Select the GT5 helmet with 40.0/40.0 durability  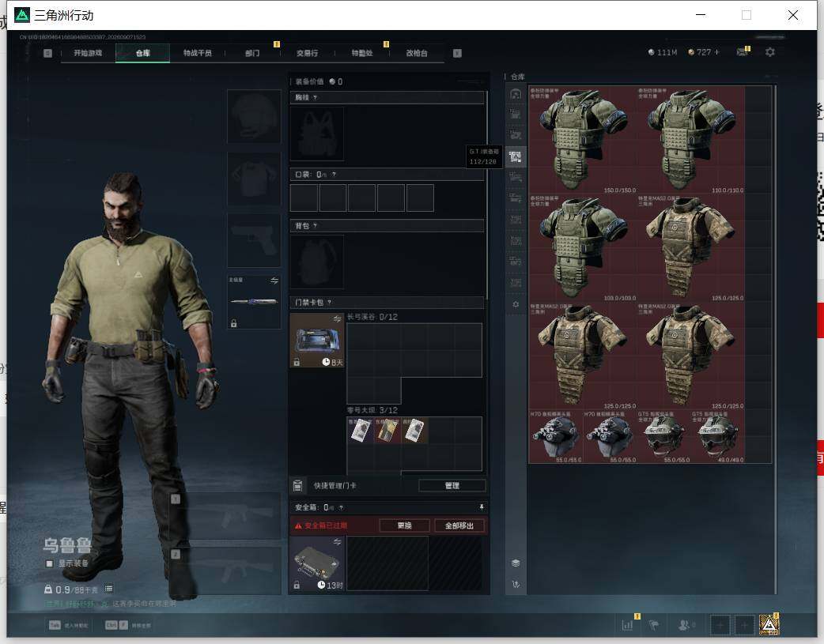[x=717, y=436]
